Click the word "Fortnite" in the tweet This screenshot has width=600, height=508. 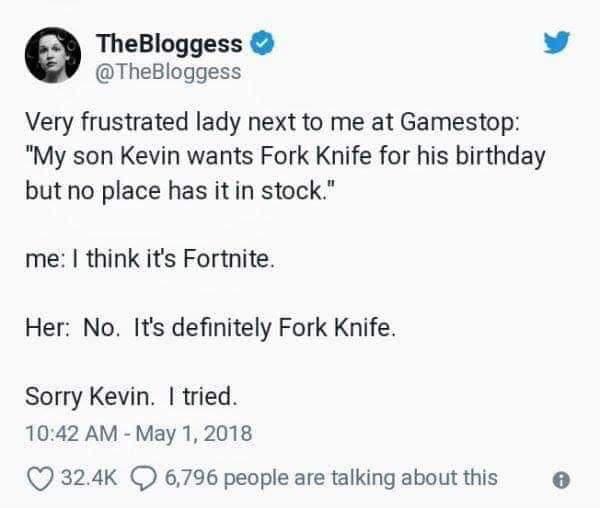click(x=229, y=260)
